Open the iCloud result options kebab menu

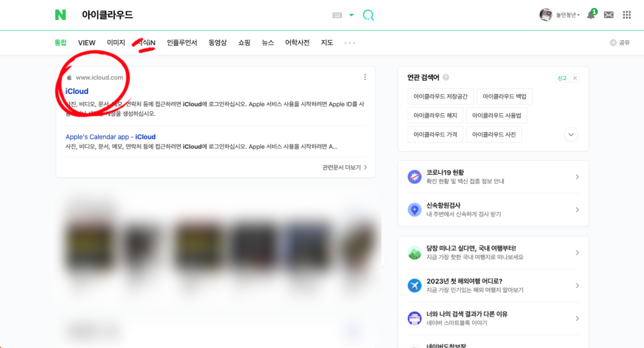click(x=365, y=77)
